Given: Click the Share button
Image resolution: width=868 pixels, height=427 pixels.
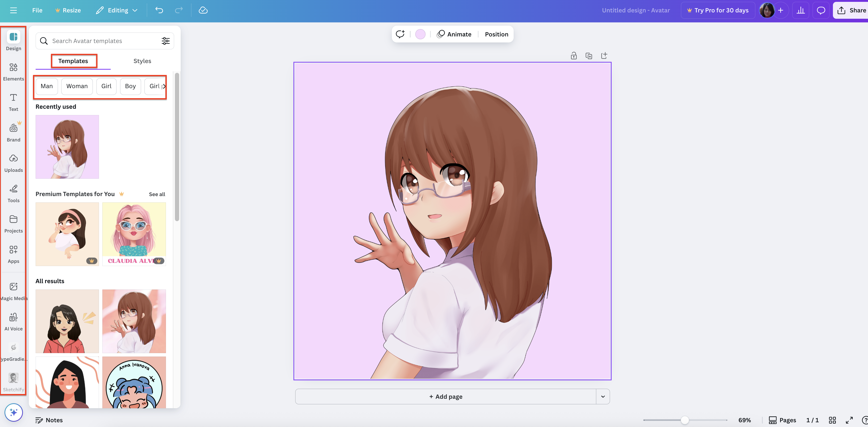Looking at the screenshot, I should pos(851,10).
